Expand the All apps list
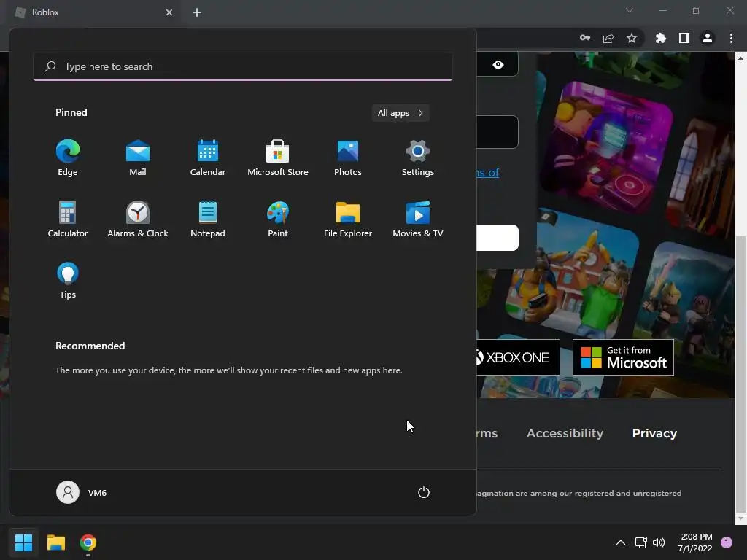This screenshot has width=747, height=560. pos(400,113)
